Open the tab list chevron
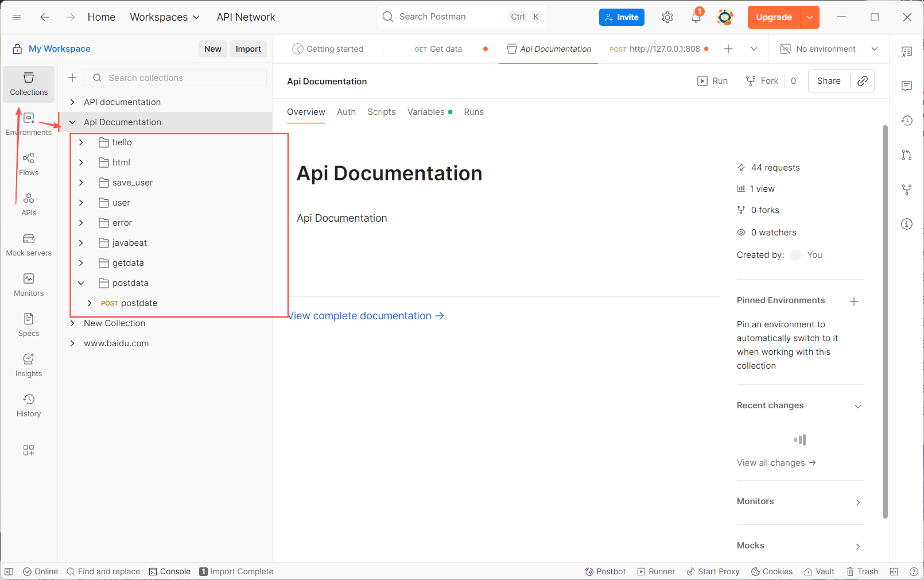Screen dimensions: 924x580 [x=754, y=49]
